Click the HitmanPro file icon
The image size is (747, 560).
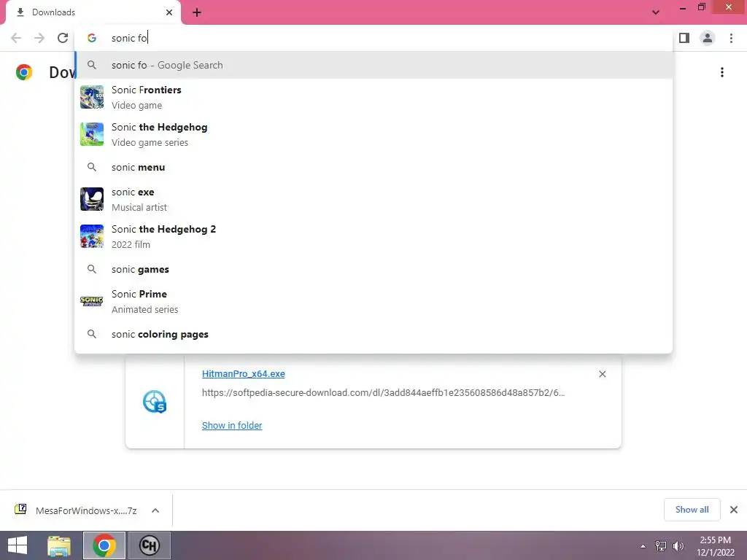[x=155, y=402]
